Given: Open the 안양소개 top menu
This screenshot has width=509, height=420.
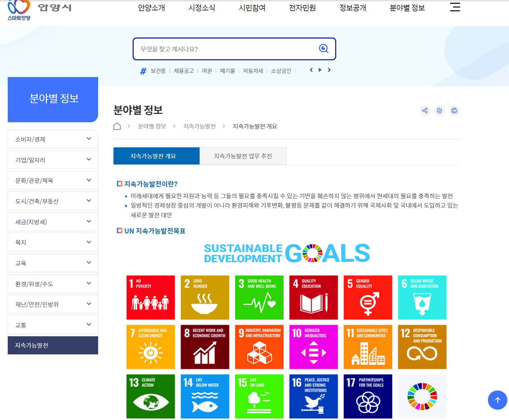Looking at the screenshot, I should point(151,8).
